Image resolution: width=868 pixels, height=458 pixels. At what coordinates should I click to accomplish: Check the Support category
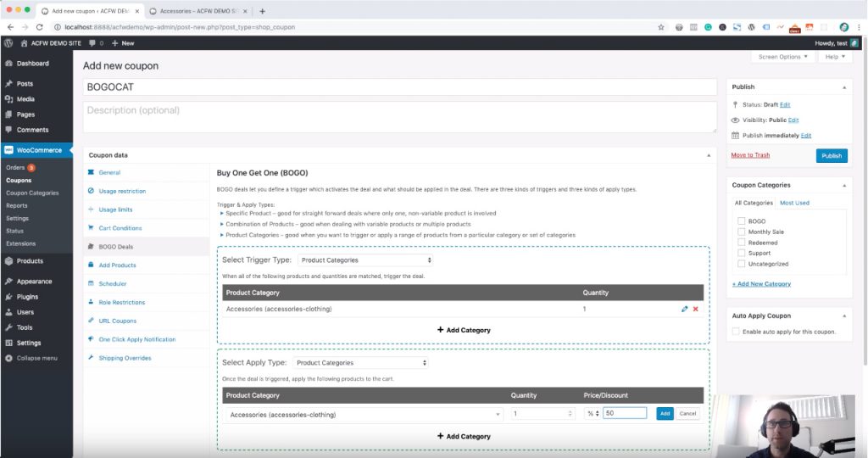click(741, 253)
